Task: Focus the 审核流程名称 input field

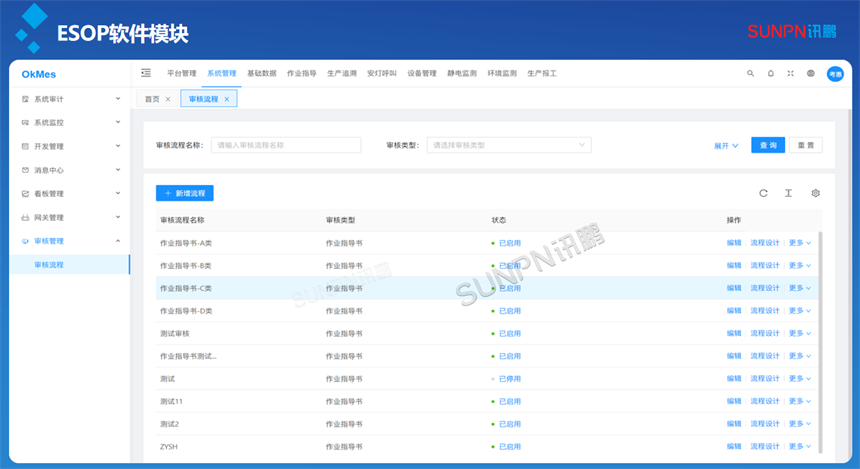Action: coord(286,145)
